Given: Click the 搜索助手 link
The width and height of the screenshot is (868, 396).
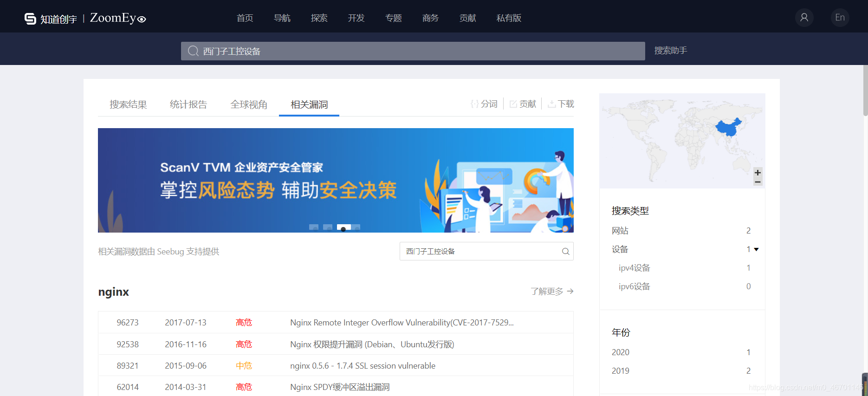Looking at the screenshot, I should click(671, 51).
